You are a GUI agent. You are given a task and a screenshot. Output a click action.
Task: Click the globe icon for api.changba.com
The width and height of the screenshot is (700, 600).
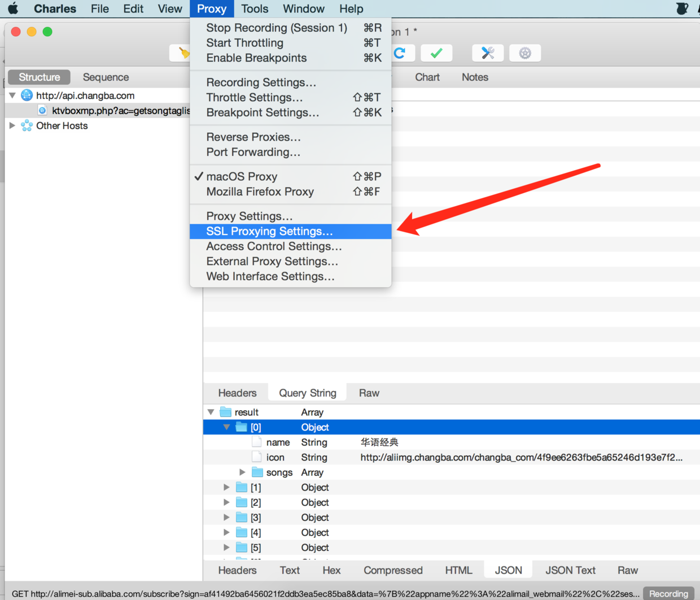pos(27,95)
